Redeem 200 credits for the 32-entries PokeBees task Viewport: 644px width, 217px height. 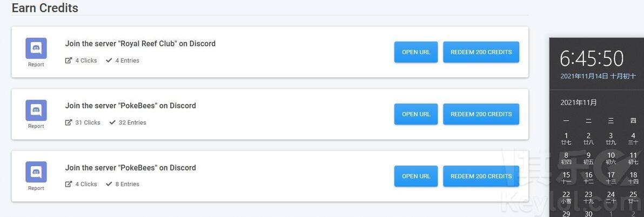click(481, 114)
